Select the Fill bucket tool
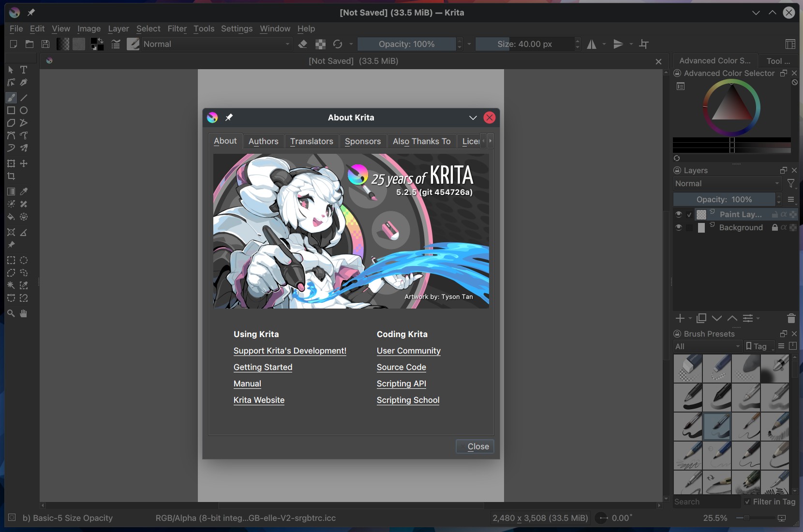The width and height of the screenshot is (803, 532). (x=11, y=217)
